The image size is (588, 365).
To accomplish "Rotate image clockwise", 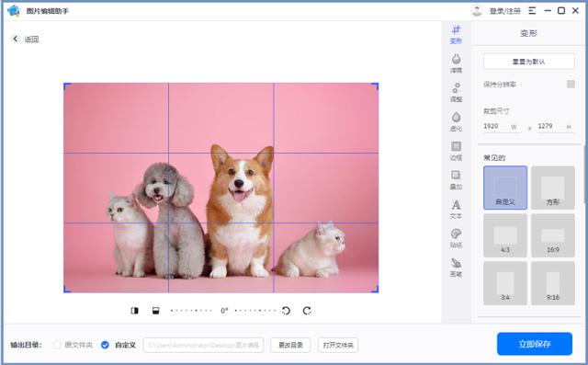I will coord(307,311).
